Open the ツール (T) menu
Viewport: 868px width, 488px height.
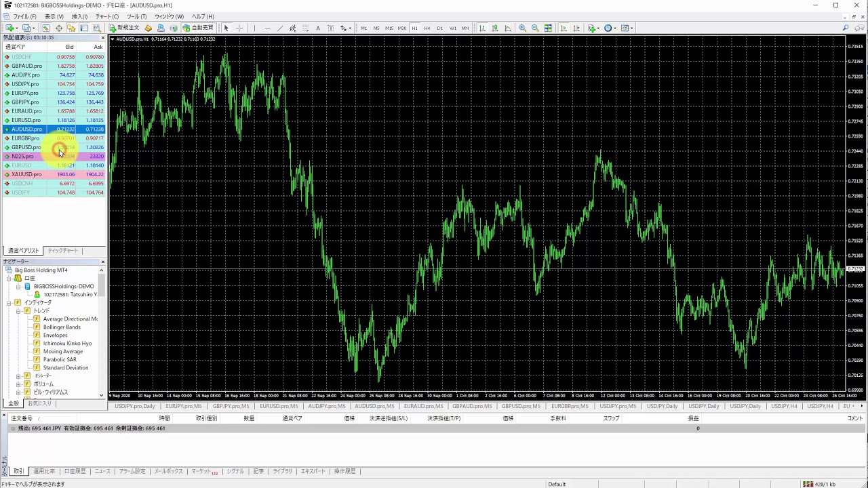[x=137, y=16]
